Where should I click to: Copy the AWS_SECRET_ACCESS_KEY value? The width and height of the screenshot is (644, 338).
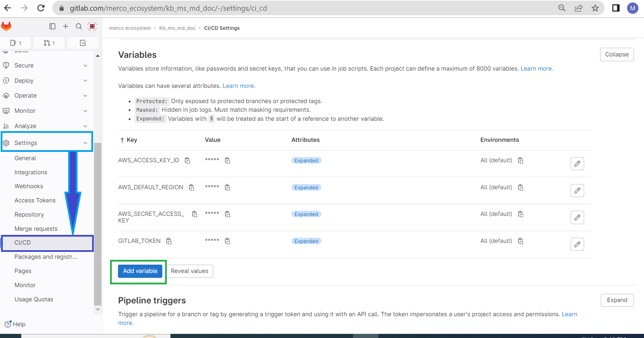coord(227,214)
